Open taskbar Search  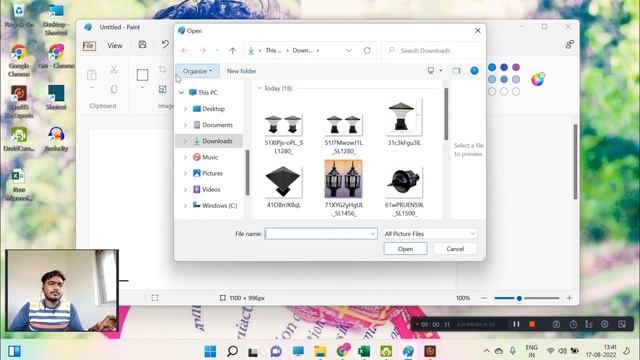click(x=232, y=351)
